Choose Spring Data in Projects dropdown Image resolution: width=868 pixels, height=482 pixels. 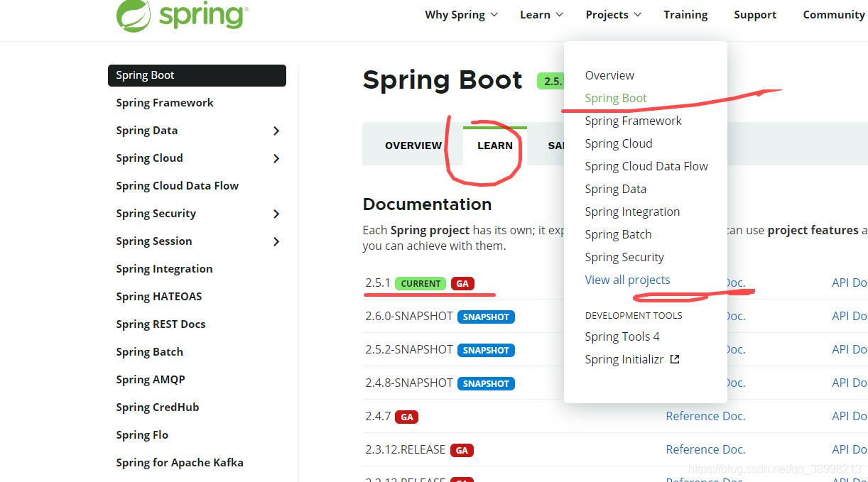616,189
